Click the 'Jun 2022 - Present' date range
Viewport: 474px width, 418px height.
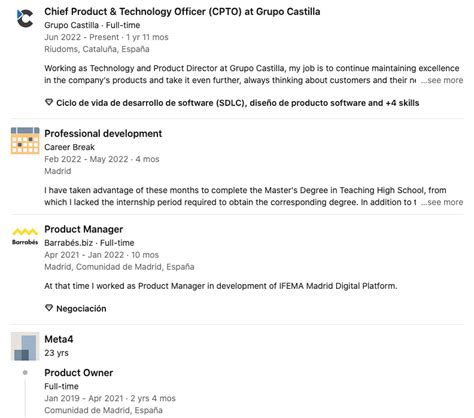(x=82, y=37)
